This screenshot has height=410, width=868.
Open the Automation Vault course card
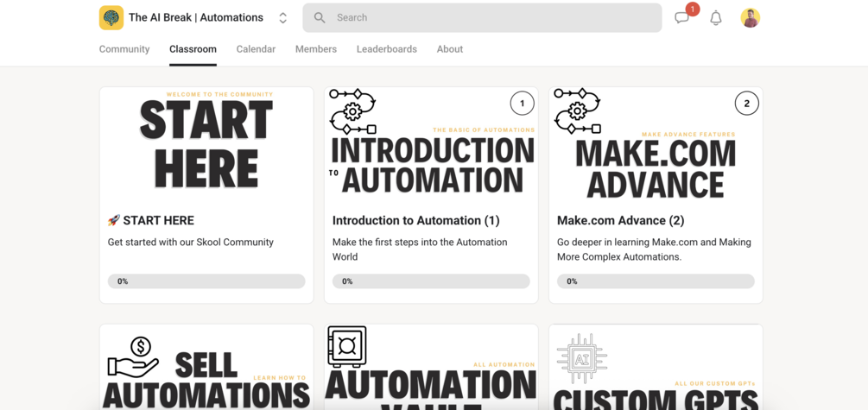pos(431,367)
